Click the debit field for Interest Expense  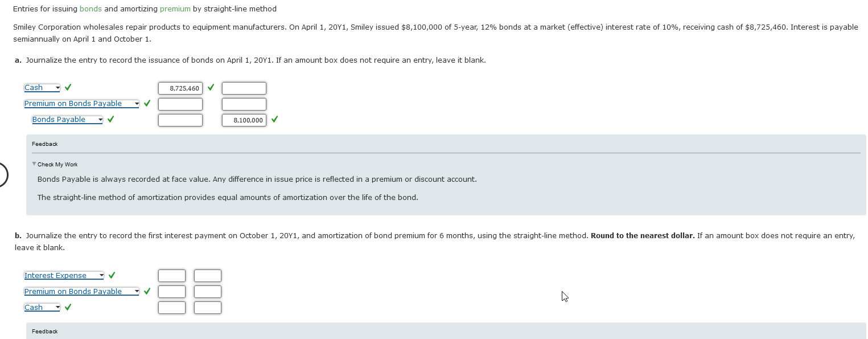point(172,275)
